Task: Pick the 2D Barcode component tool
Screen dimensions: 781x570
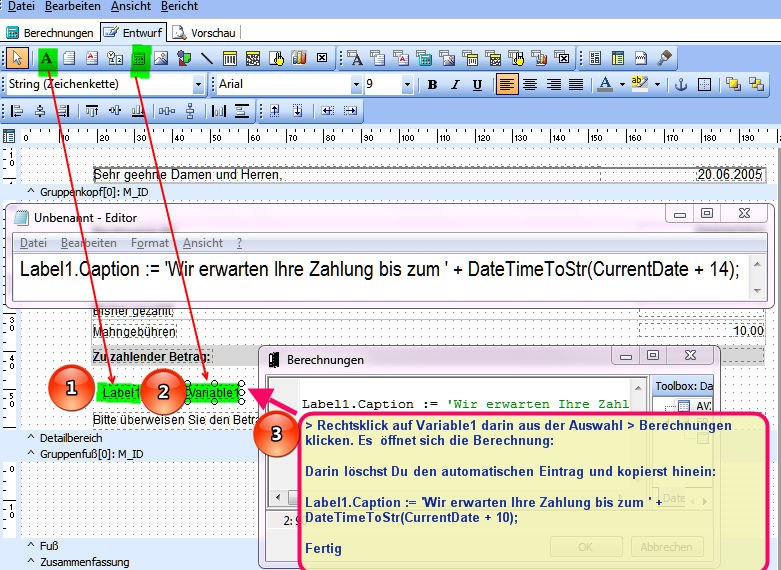Action: [253, 58]
